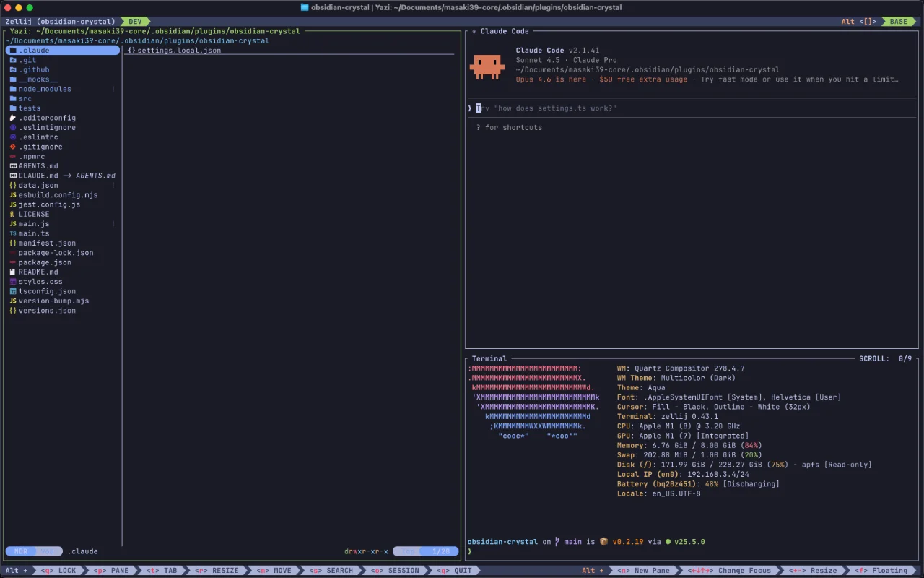Toggle the BASE mode indicator at top right
Screen dimensions: 924x578
click(x=897, y=21)
